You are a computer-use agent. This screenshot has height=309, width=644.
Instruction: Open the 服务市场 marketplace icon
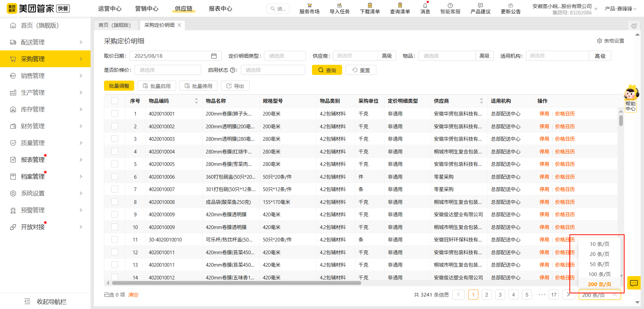click(309, 8)
